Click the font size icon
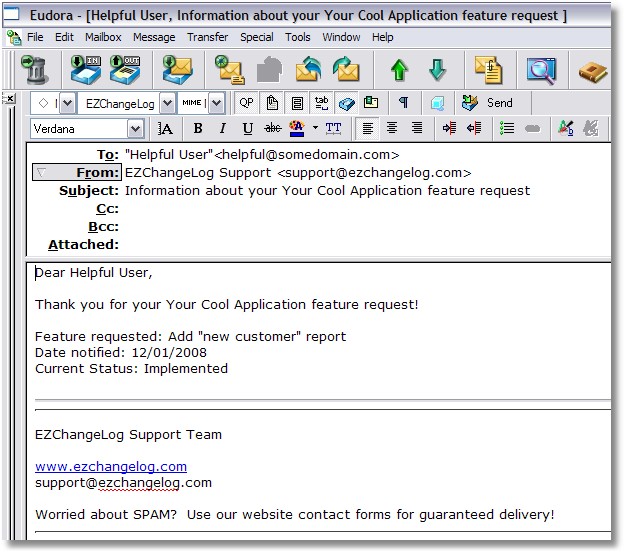 (165, 128)
